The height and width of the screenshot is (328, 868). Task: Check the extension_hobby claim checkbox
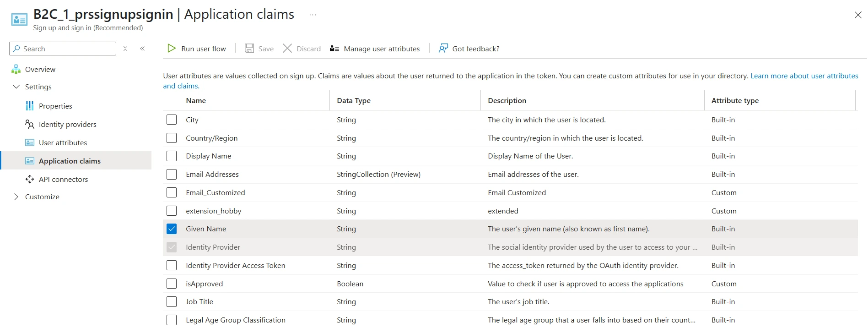click(x=172, y=211)
